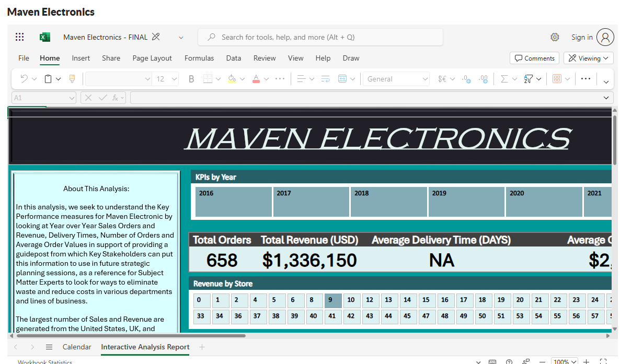Image resolution: width=620 pixels, height=364 pixels.
Task: Select store slicer button 9
Action: click(333, 300)
